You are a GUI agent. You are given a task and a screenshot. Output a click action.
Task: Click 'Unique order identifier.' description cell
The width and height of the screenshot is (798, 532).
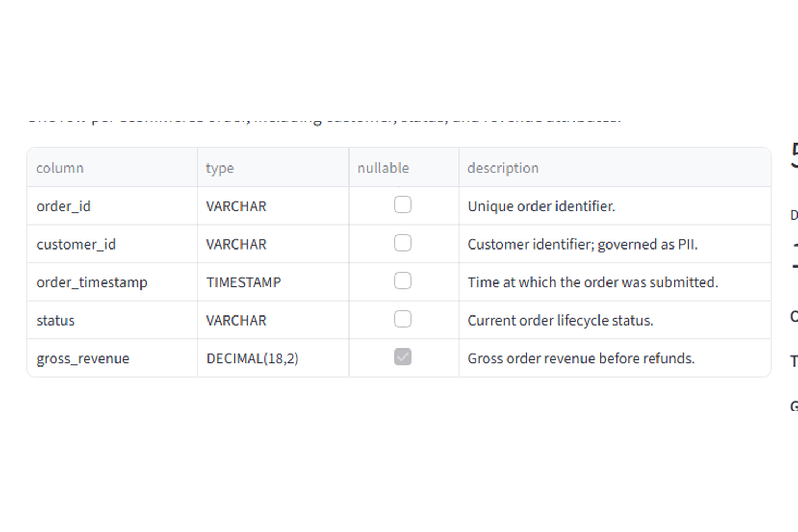pyautogui.click(x=615, y=206)
